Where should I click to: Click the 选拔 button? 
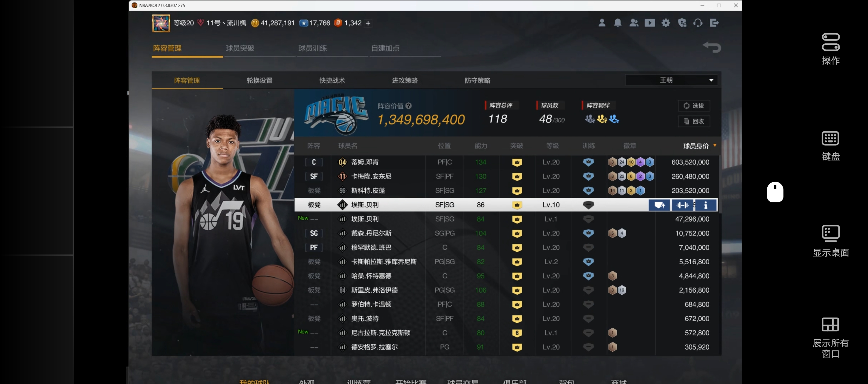pyautogui.click(x=694, y=106)
